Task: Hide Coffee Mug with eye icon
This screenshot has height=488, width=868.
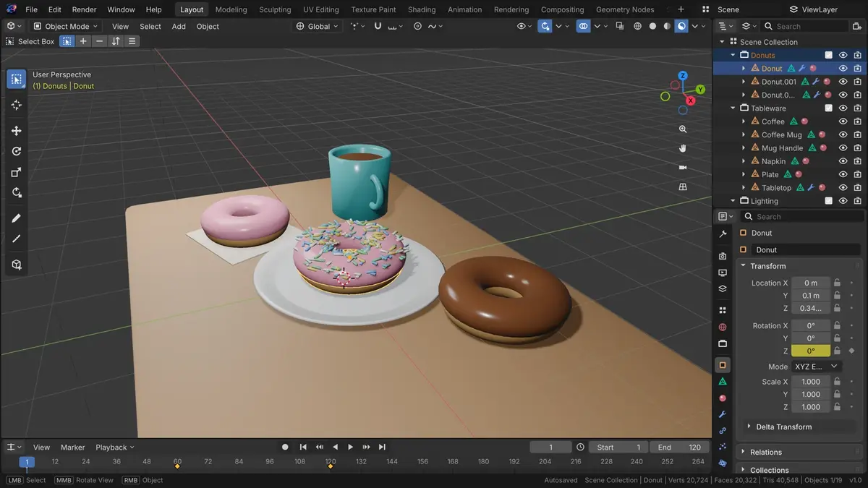Action: 843,134
